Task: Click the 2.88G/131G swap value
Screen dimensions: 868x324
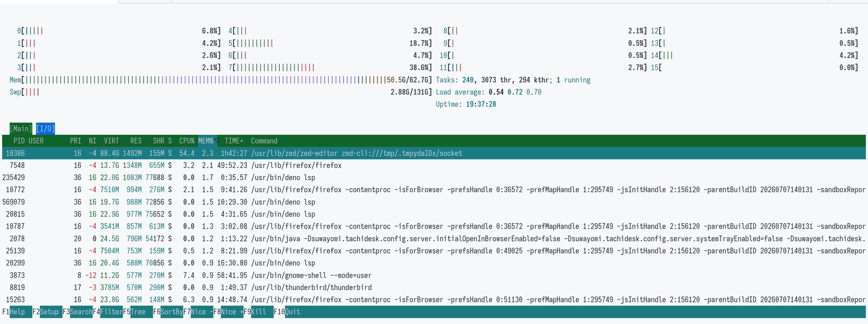Action: click(410, 92)
